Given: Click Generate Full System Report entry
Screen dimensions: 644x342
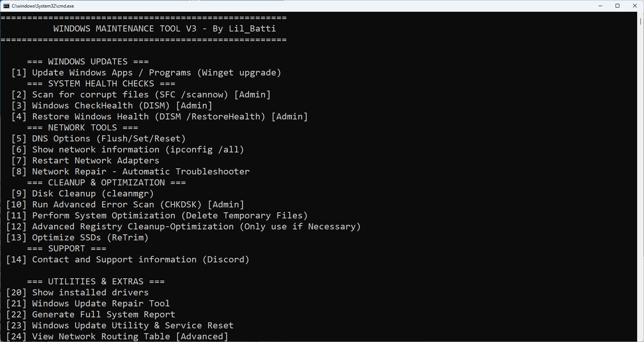Looking at the screenshot, I should click(x=91, y=315).
